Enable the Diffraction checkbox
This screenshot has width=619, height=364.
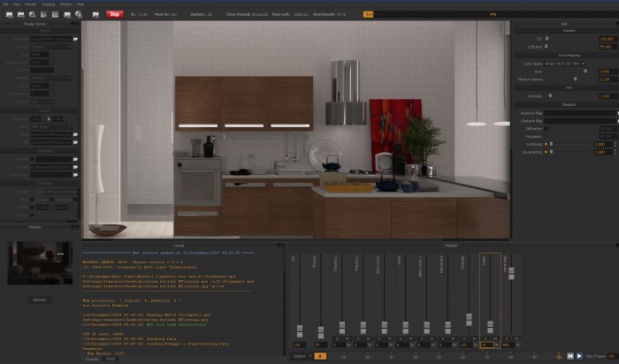pyautogui.click(x=546, y=129)
